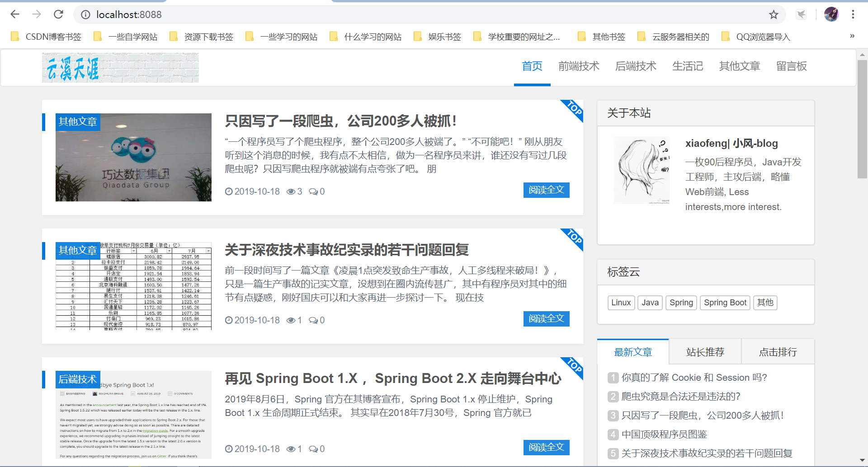The height and width of the screenshot is (467, 868).
Task: Open the 学校重要的网址之... bookmark folder
Action: click(x=516, y=37)
